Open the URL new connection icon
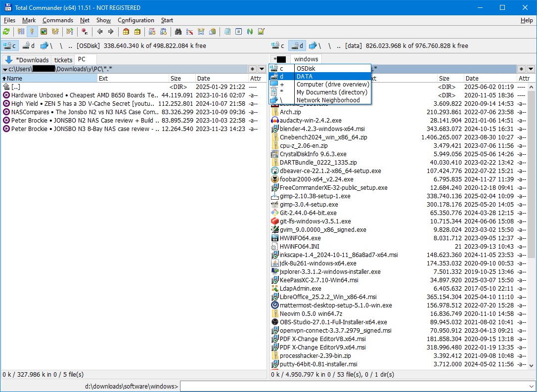This screenshot has height=392, width=537. (163, 32)
